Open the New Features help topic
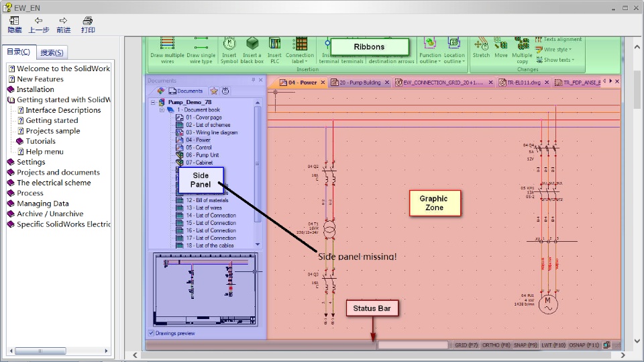 [36, 79]
